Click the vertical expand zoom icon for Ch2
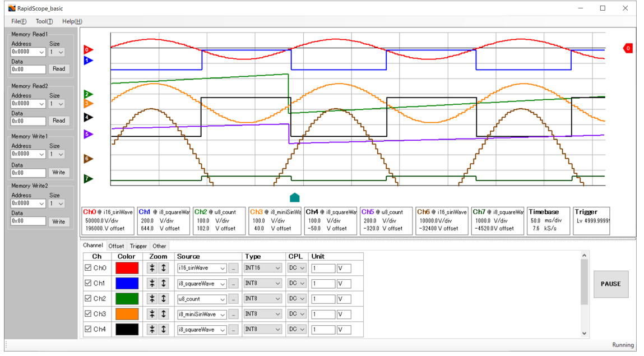Image resolution: width=644 pixels, height=356 pixels. 164,299
